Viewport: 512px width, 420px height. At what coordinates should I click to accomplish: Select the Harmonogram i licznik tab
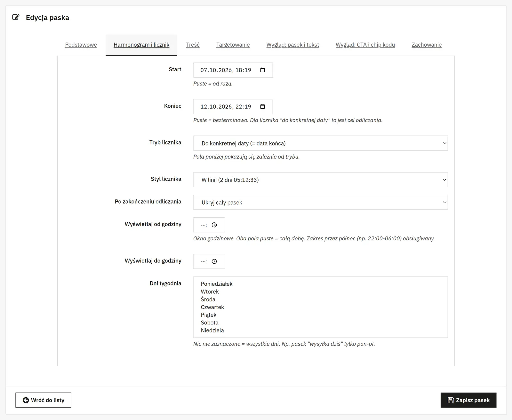[x=141, y=45]
